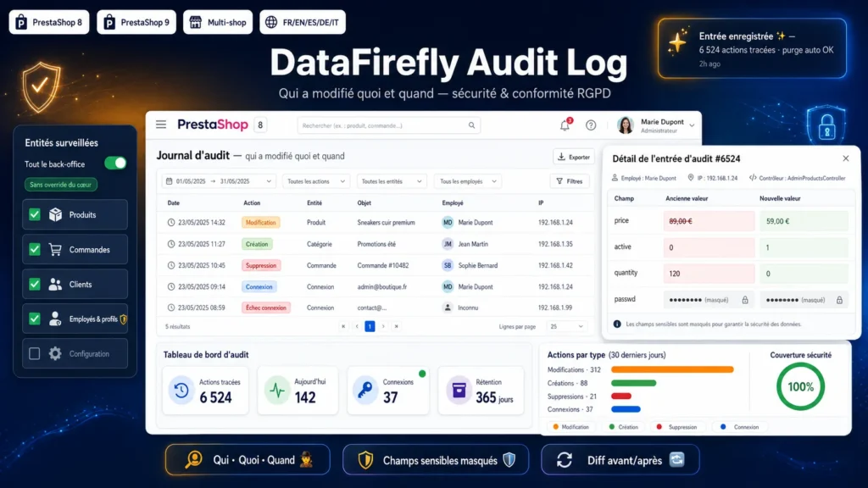
Task: Click the Diff avant/après button
Action: coord(620,460)
